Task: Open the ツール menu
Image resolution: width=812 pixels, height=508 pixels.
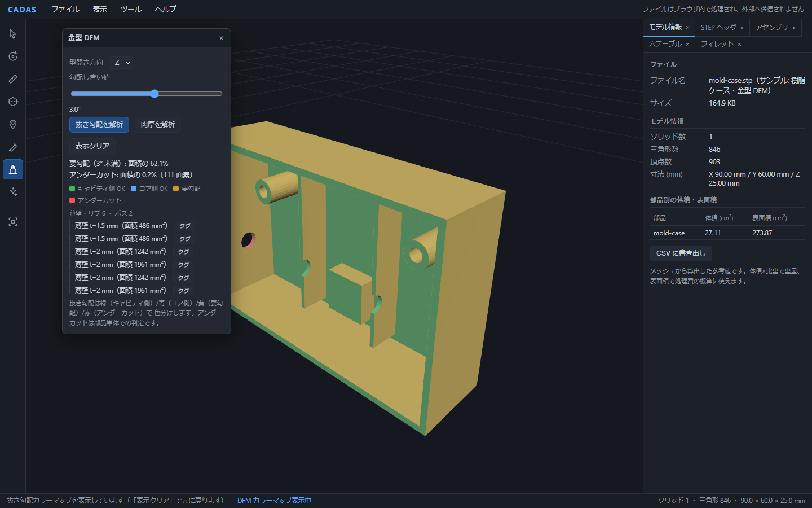Action: [x=131, y=9]
